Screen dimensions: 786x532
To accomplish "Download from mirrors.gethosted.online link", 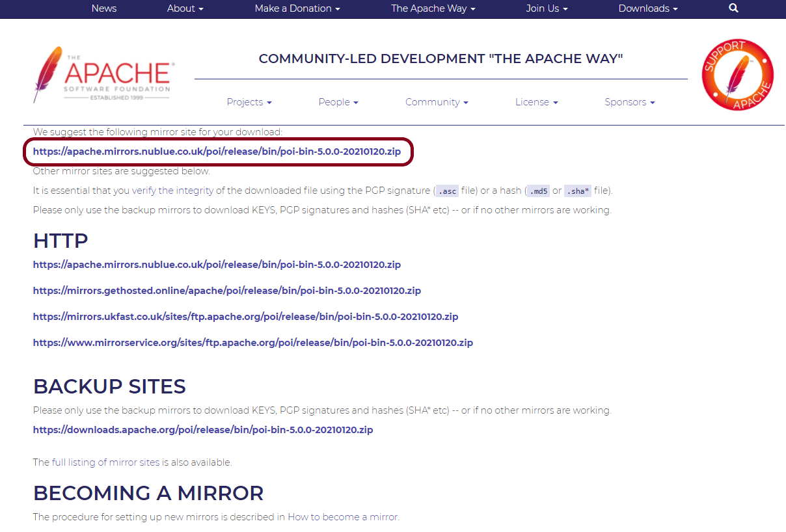I will [227, 291].
